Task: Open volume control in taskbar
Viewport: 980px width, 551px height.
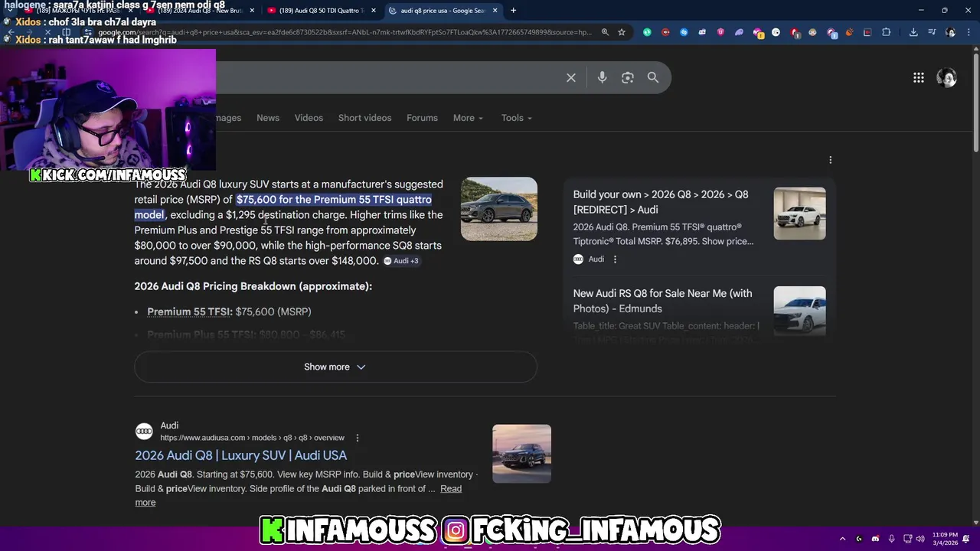Action: 920,539
